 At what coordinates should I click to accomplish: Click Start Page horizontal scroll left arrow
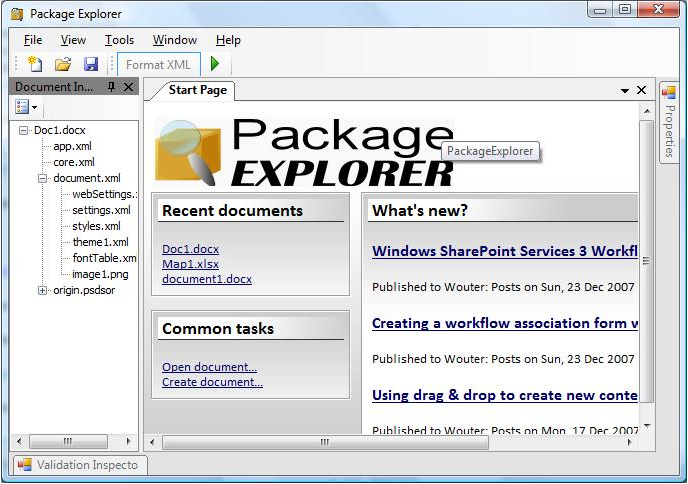[x=152, y=442]
